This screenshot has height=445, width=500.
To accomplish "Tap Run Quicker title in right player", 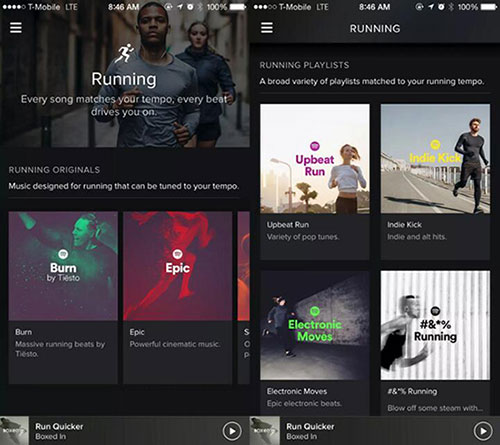I will pyautogui.click(x=310, y=426).
